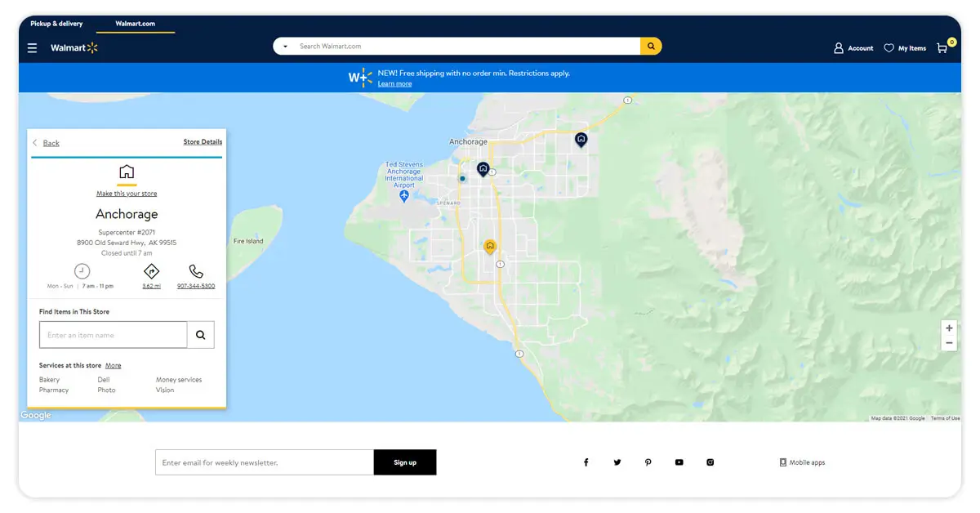Open the Account person icon
Screen dimensions: 980x513
838,48
